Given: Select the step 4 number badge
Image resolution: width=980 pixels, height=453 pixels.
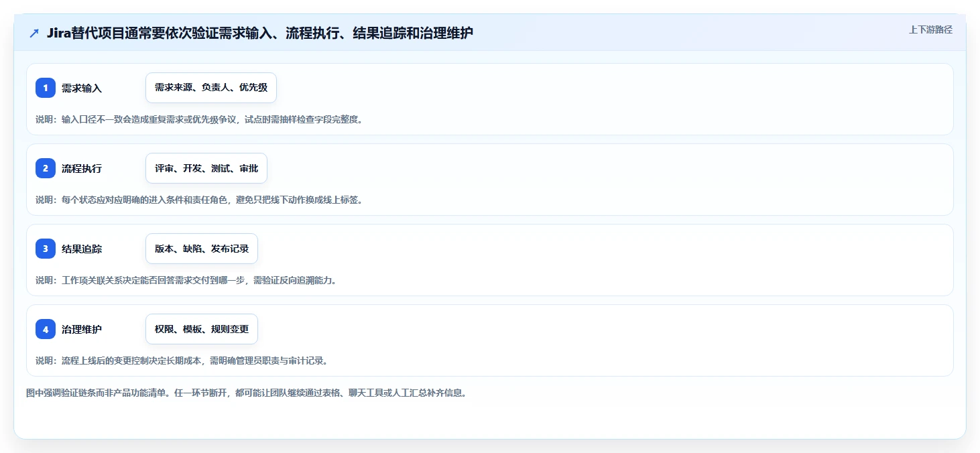Looking at the screenshot, I should tap(46, 329).
